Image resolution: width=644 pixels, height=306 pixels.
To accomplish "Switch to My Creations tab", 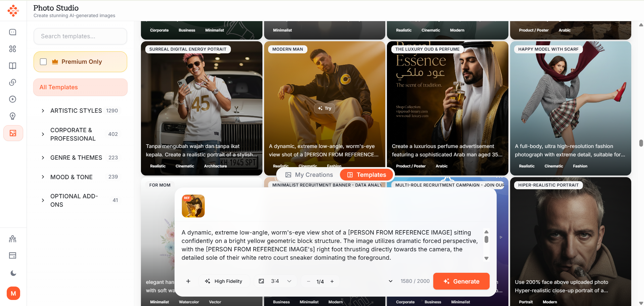I will coord(309,175).
